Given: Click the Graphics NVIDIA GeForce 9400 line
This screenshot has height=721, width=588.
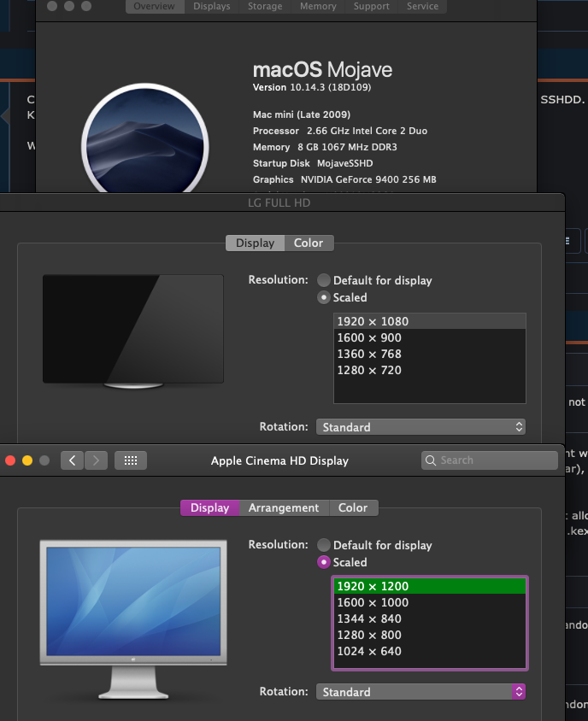Looking at the screenshot, I should tap(344, 179).
